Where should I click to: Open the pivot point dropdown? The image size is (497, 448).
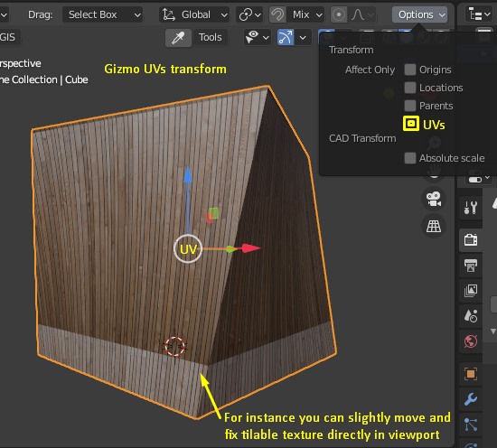tap(249, 14)
